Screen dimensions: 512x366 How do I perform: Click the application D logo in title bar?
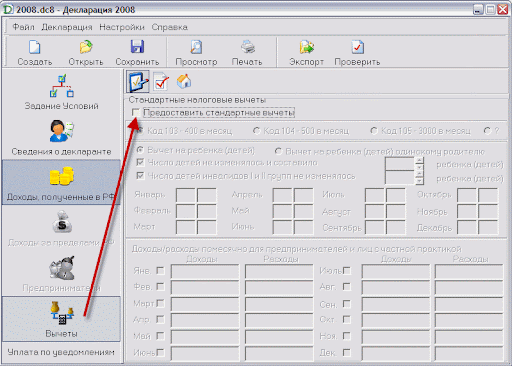click(x=7, y=9)
